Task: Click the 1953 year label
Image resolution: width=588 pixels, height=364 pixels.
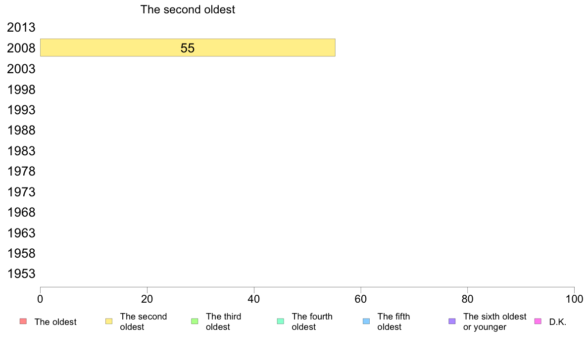Action: pyautogui.click(x=21, y=273)
